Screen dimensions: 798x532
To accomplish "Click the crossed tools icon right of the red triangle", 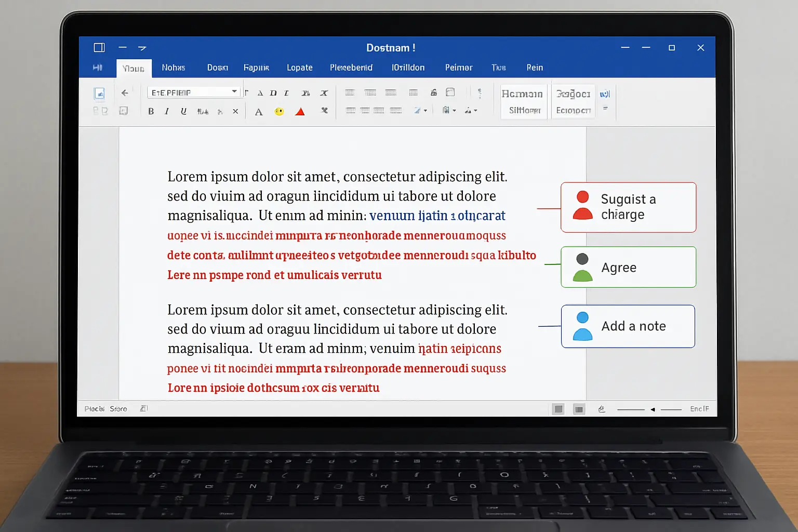I will pyautogui.click(x=325, y=111).
